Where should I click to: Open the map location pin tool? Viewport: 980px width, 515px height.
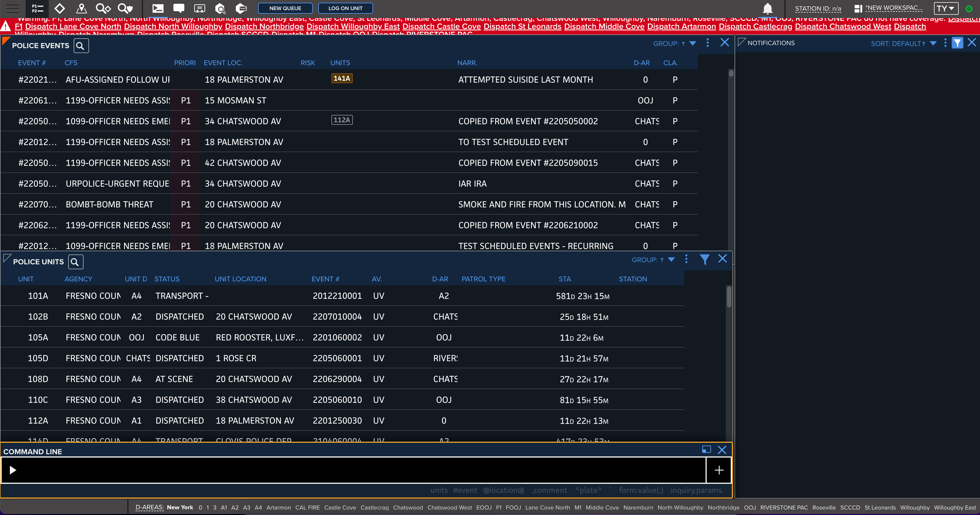coord(81,8)
